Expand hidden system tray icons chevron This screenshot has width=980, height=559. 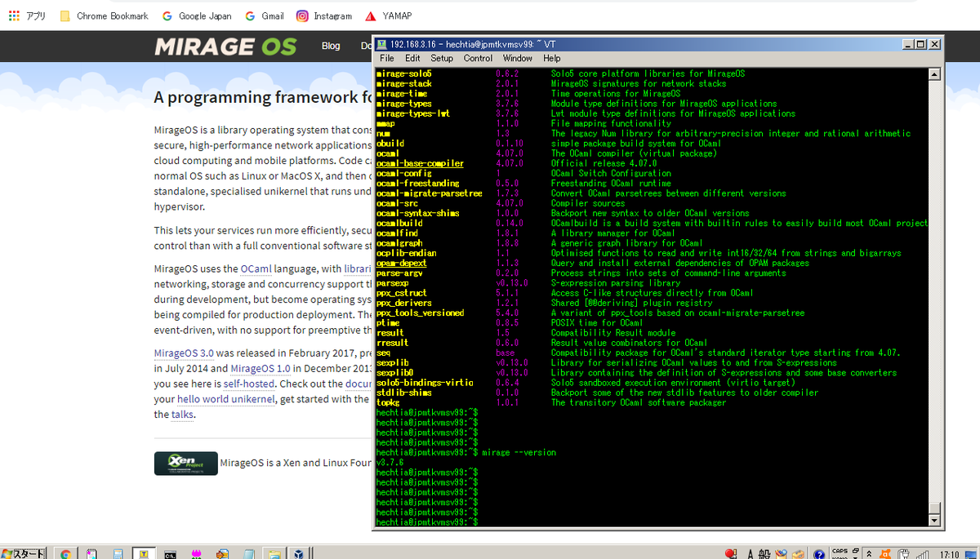tap(869, 554)
